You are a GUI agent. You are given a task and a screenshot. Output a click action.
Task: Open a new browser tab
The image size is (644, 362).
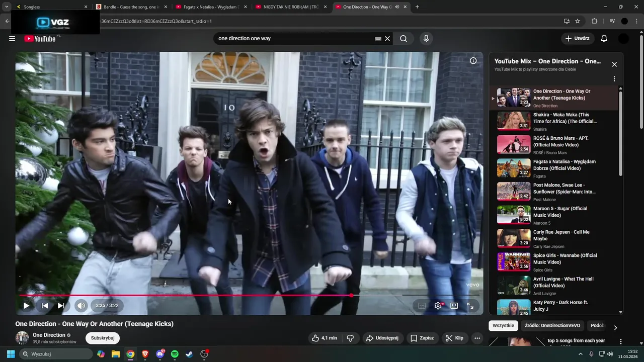(x=417, y=7)
